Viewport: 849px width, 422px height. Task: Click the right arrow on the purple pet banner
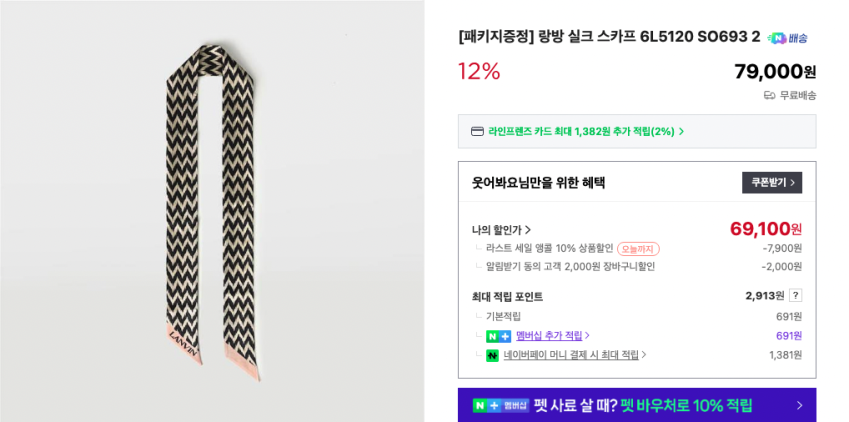799,405
